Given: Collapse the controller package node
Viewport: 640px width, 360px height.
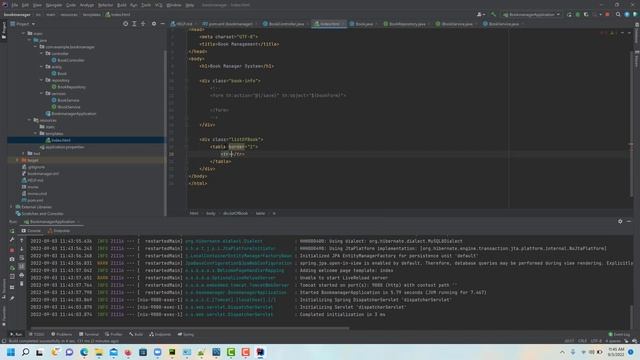Looking at the screenshot, I should [x=42, y=53].
